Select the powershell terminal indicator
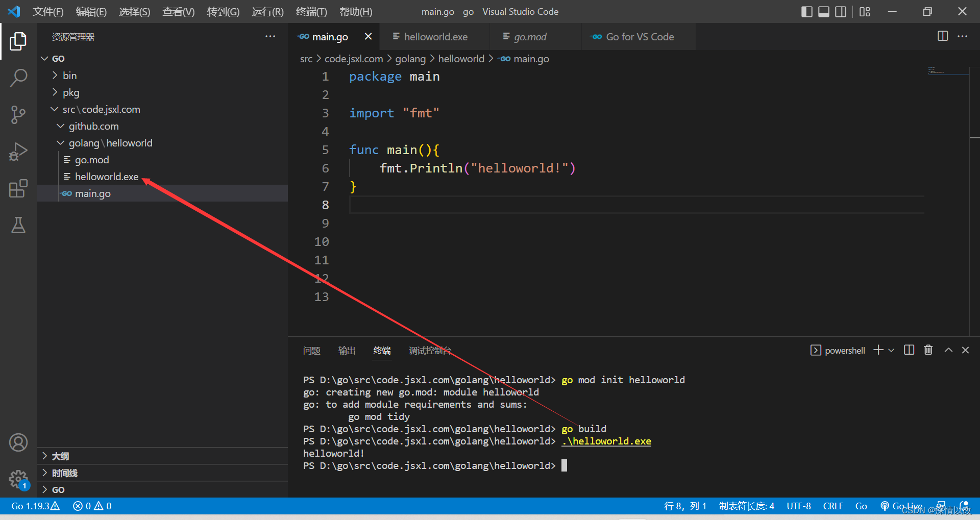Image resolution: width=980 pixels, height=520 pixels. pos(838,350)
